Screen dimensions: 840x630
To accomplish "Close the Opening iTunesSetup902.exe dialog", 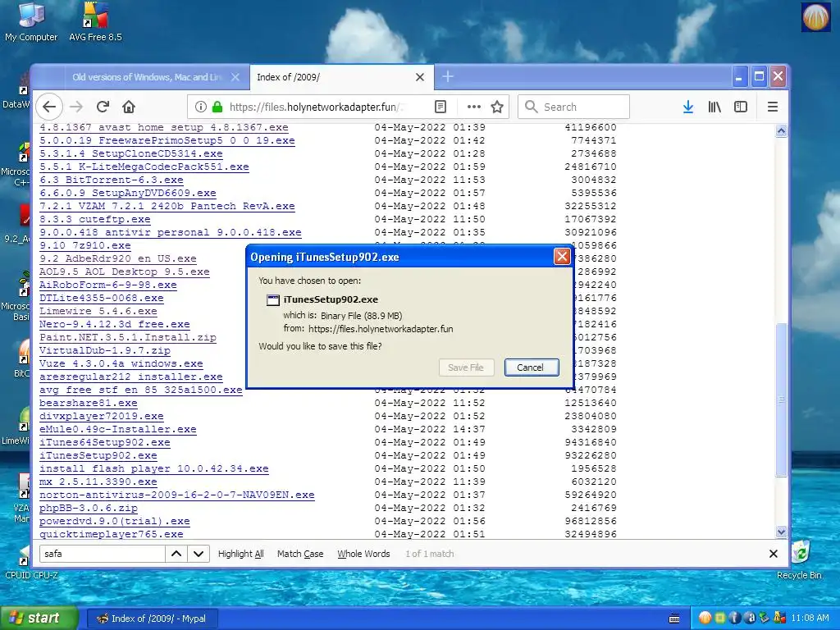I will pos(561,257).
